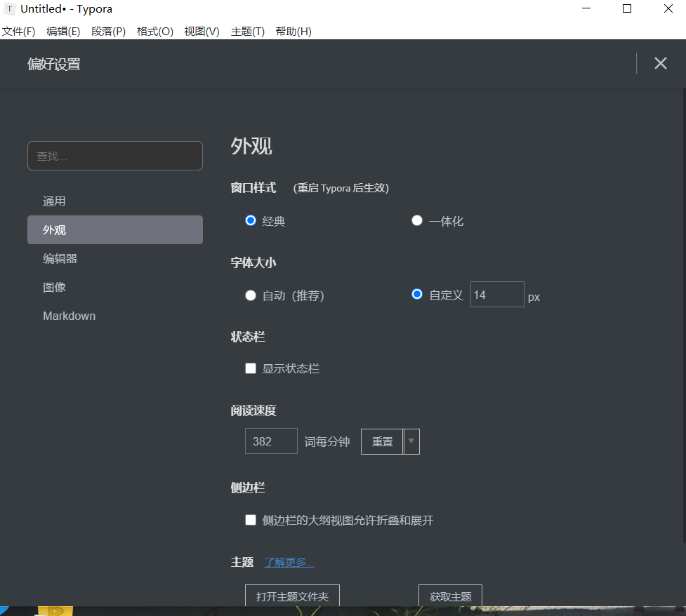The height and width of the screenshot is (616, 686).
Task: Click the custom font size field showing 14
Action: pos(497,294)
